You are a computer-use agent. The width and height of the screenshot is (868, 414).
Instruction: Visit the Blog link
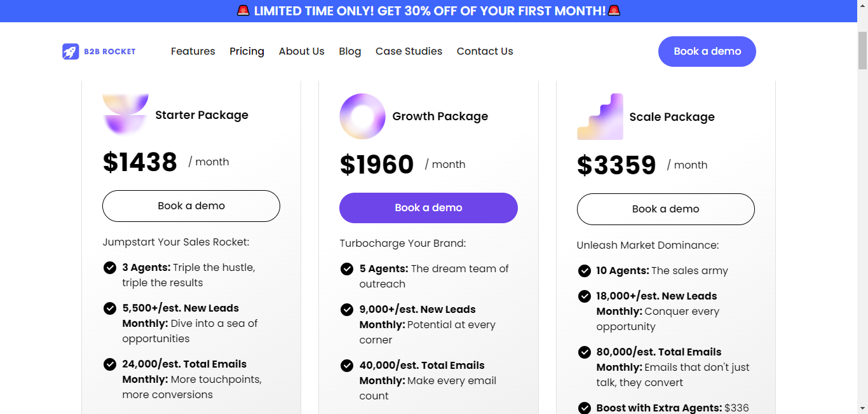(350, 52)
